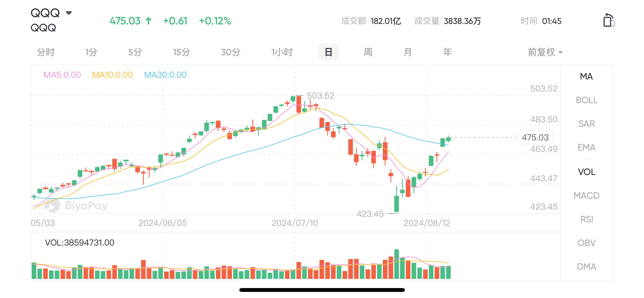This screenshot has width=644, height=298.
Task: Switch to the 月 monthly chart
Action: 408,52
